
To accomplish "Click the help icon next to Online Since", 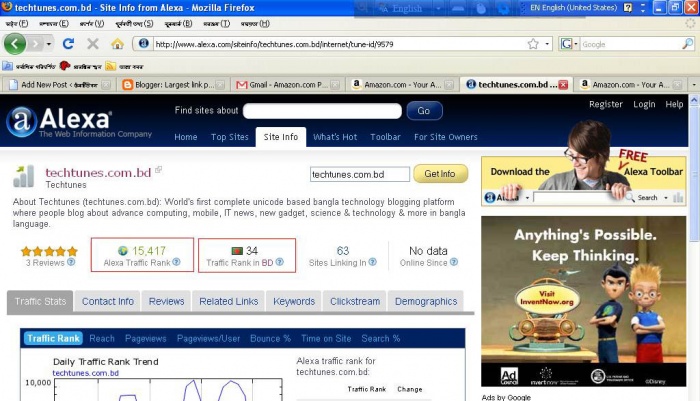I will click(454, 262).
